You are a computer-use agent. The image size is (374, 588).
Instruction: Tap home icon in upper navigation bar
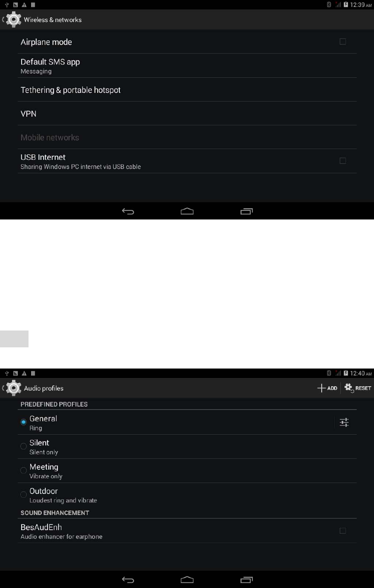click(187, 212)
